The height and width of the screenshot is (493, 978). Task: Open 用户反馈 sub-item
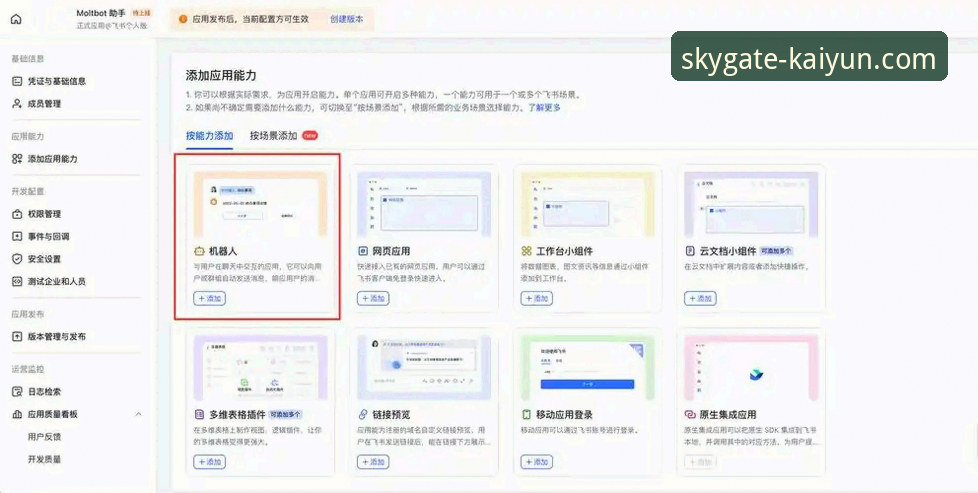[44, 437]
